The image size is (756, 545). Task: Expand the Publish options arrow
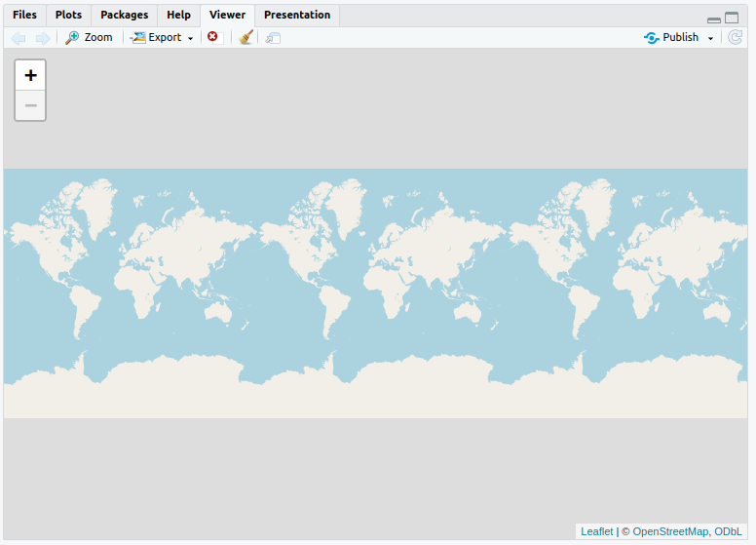pos(710,38)
